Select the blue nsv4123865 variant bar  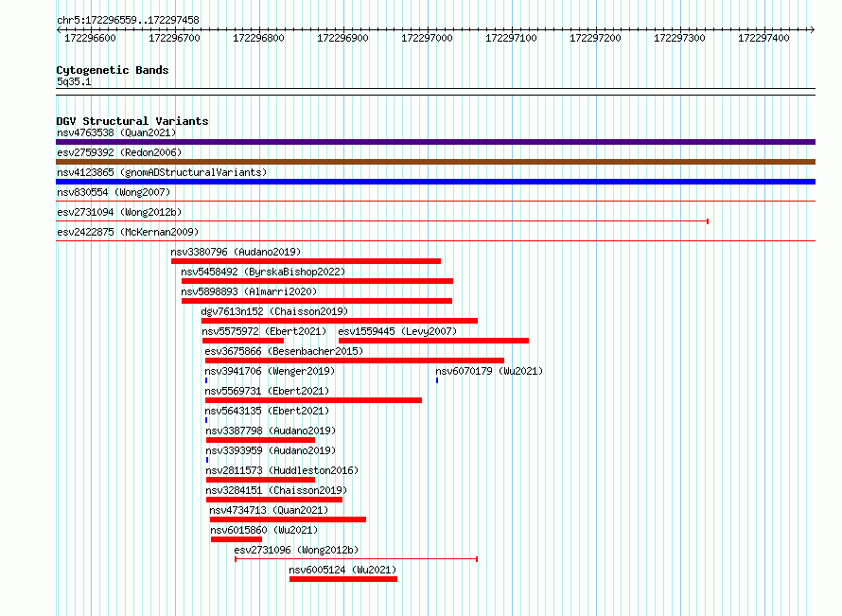click(435, 182)
